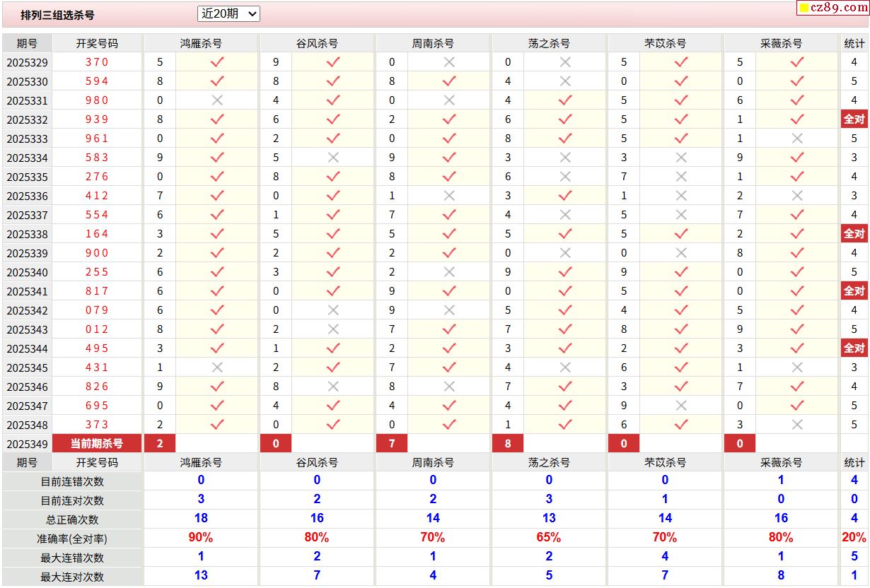Click the 全对 badge in row 2025332
This screenshot has height=588, width=870.
click(854, 119)
